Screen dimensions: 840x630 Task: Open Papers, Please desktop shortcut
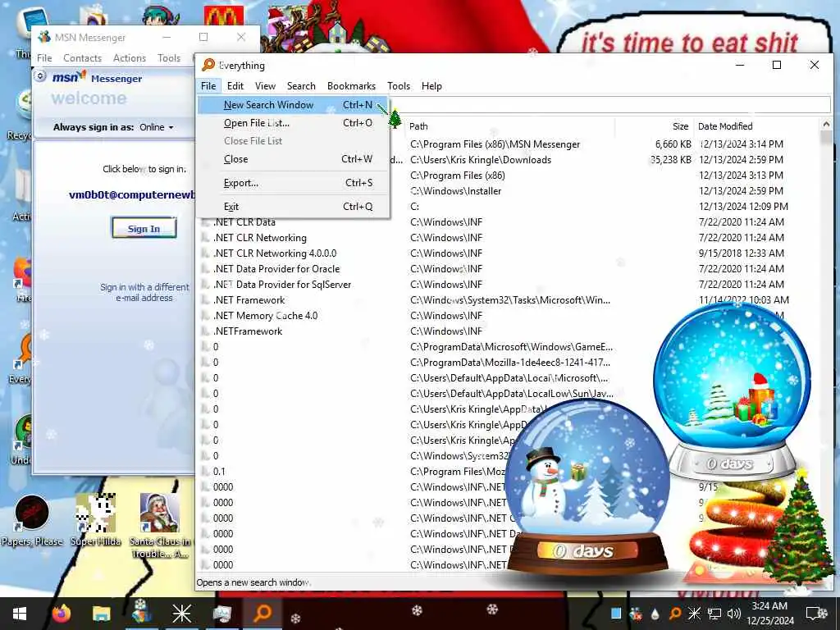coord(32,519)
